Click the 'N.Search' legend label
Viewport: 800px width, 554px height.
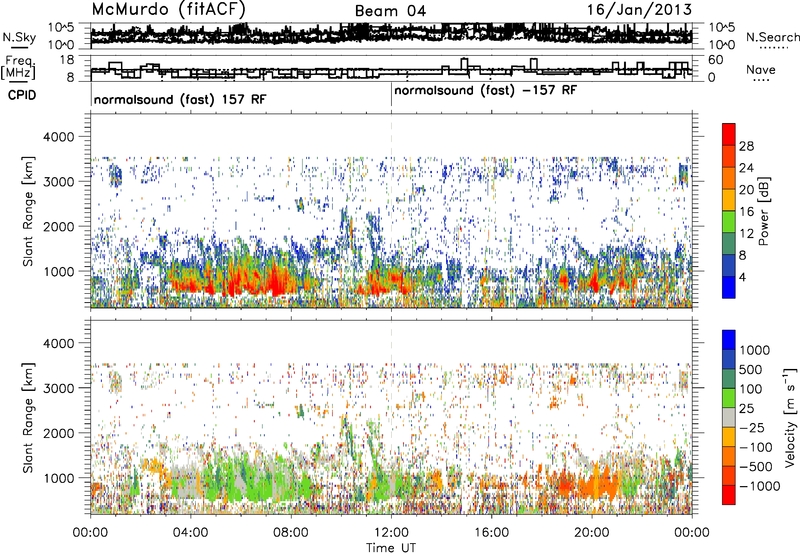pos(773,37)
